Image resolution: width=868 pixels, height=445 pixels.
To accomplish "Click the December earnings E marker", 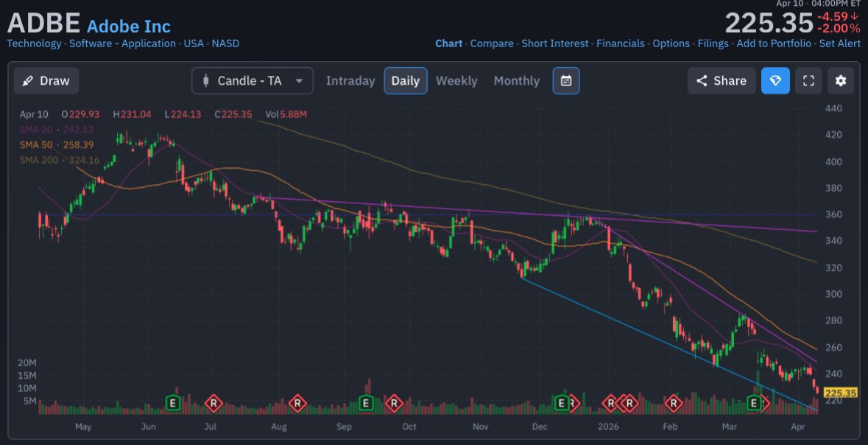I will pos(561,403).
